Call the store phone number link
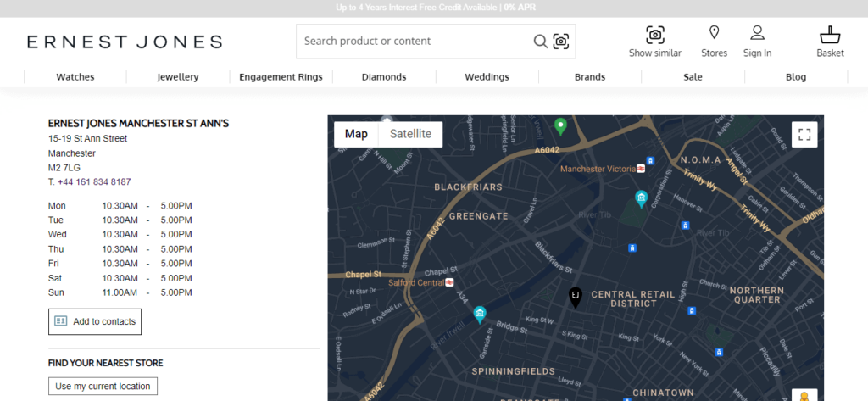 pos(94,181)
